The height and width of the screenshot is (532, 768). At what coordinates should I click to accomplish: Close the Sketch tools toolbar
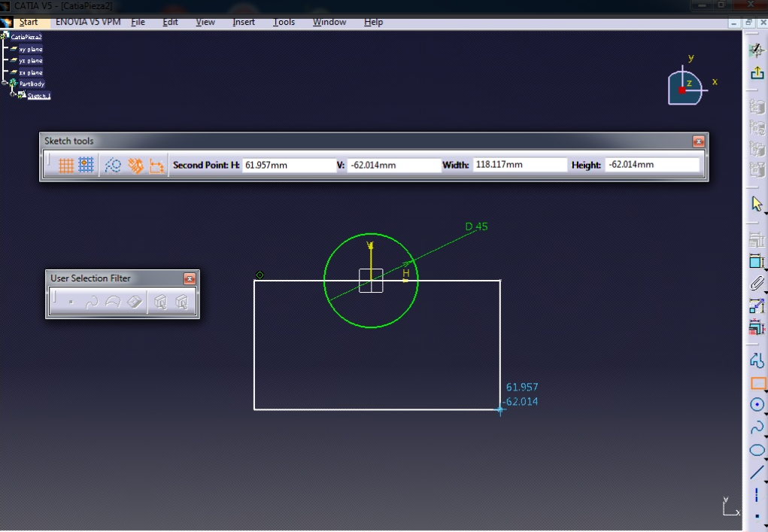699,141
